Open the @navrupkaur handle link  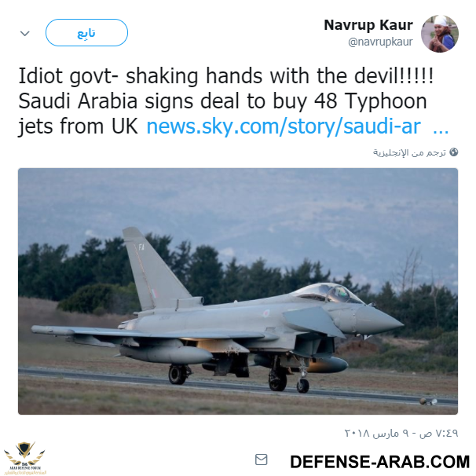380,42
